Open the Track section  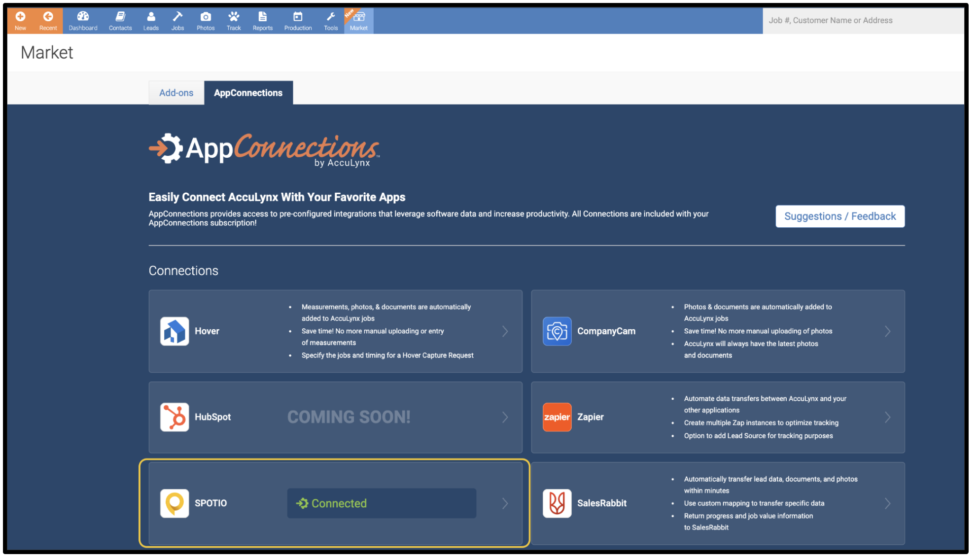pyautogui.click(x=234, y=21)
